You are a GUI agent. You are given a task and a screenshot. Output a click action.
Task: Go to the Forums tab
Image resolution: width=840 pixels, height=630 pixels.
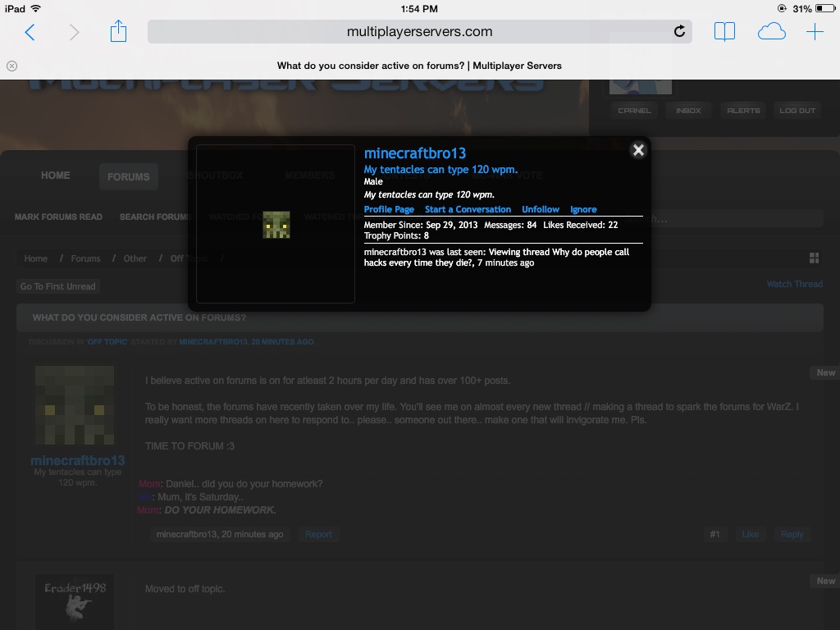coord(128,176)
